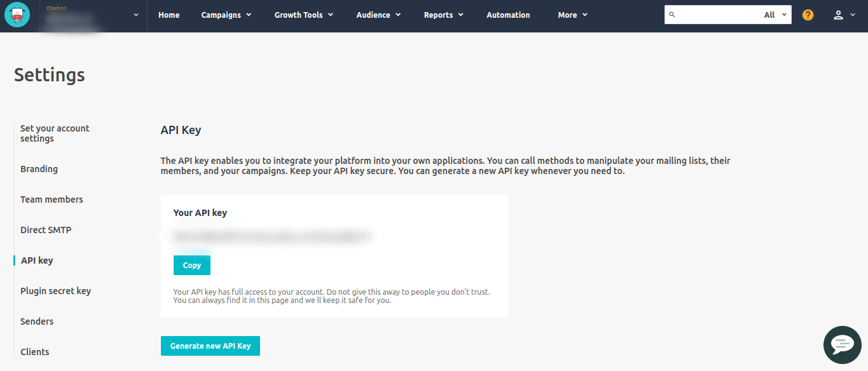This screenshot has height=371, width=868.
Task: Select API key sidebar item
Action: click(x=37, y=260)
